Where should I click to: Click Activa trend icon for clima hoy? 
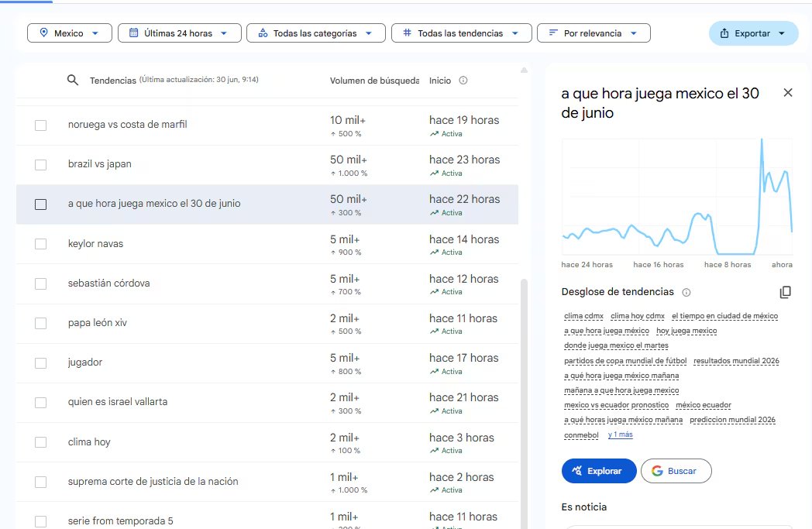(x=434, y=450)
